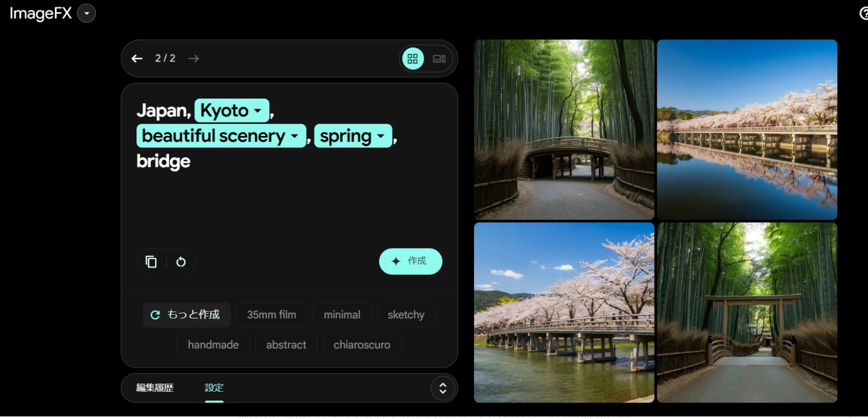The image size is (868, 419).
Task: Copy the prompt with the copy icon
Action: (151, 262)
